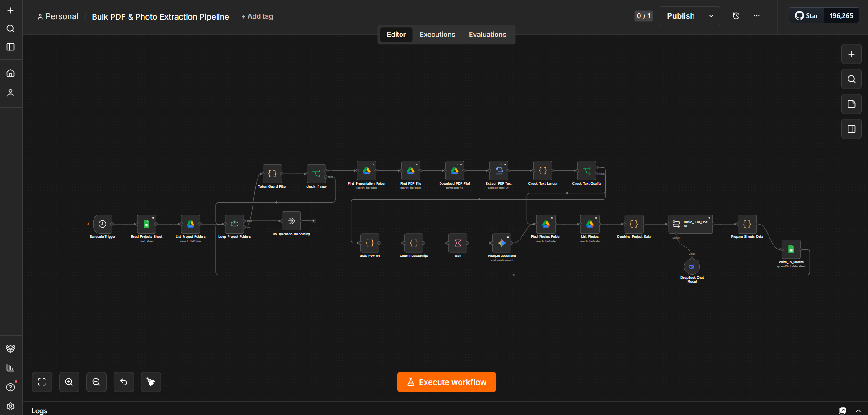This screenshot has height=415, width=868.
Task: Select the Token_Guard_Filter code node
Action: (x=273, y=174)
